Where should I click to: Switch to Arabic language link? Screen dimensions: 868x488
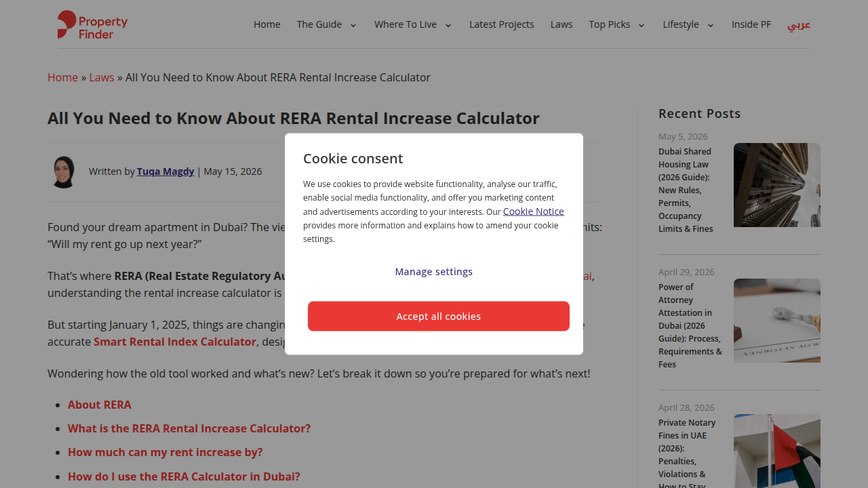point(799,24)
